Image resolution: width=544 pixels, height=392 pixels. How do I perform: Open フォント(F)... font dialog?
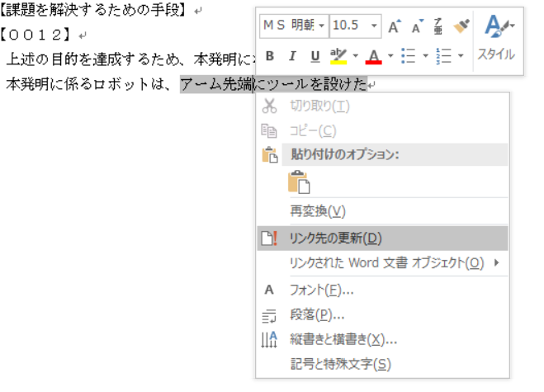coord(382,290)
